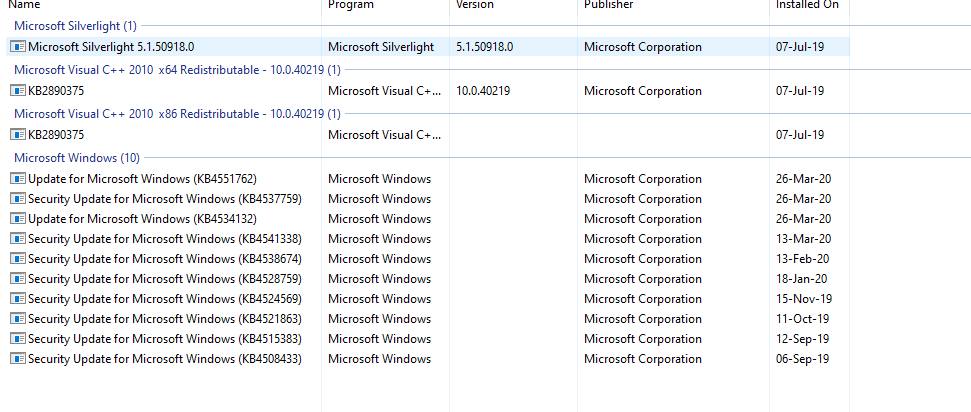The image size is (971, 412).
Task: Select Security Update for Microsoft Windows (KB4541338)
Action: point(165,239)
